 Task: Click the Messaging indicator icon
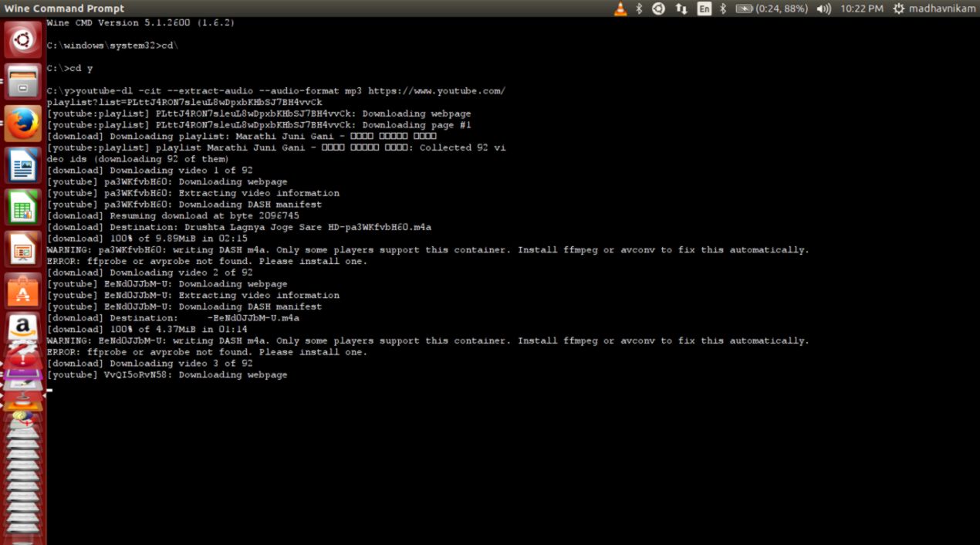[x=657, y=8]
